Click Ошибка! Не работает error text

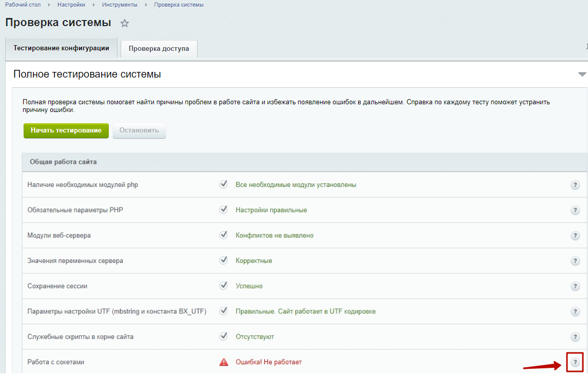pyautogui.click(x=268, y=362)
